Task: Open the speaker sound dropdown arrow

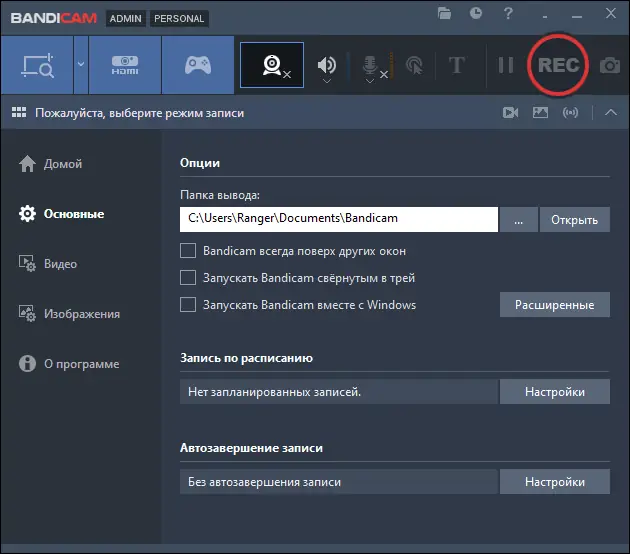Action: 327,81
